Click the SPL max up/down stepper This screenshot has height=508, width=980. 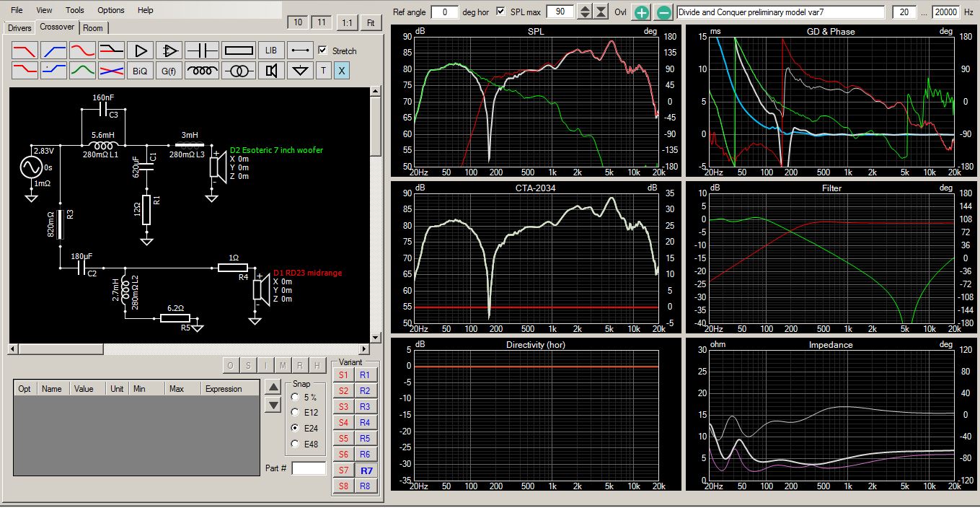585,12
